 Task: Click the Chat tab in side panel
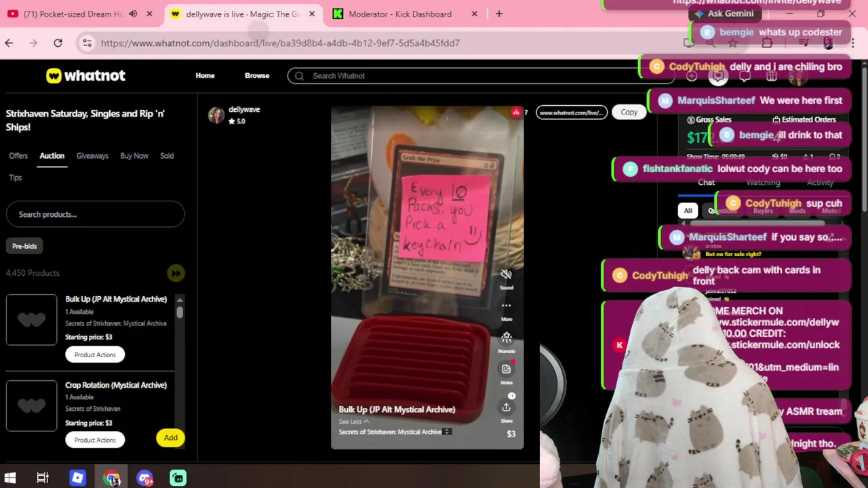pos(706,182)
